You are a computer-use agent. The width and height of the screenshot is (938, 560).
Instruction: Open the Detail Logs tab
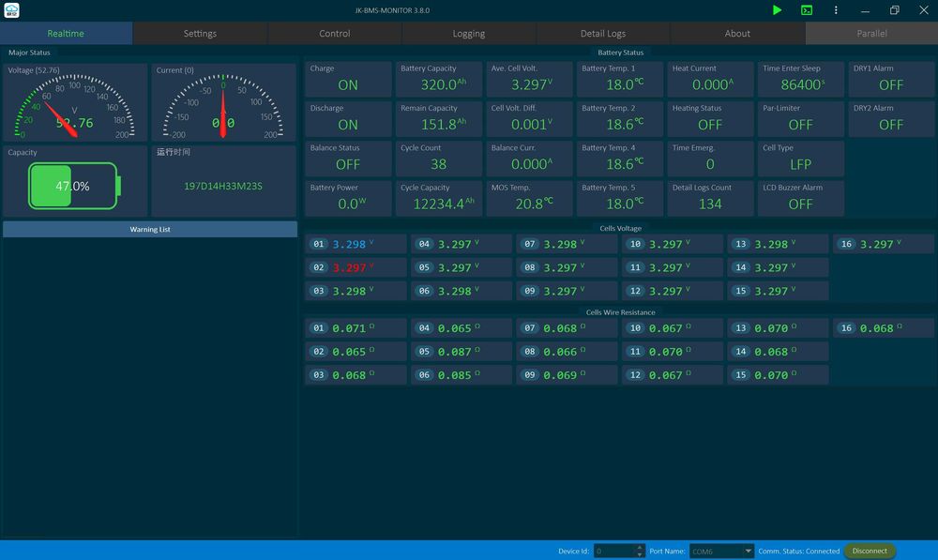click(603, 34)
